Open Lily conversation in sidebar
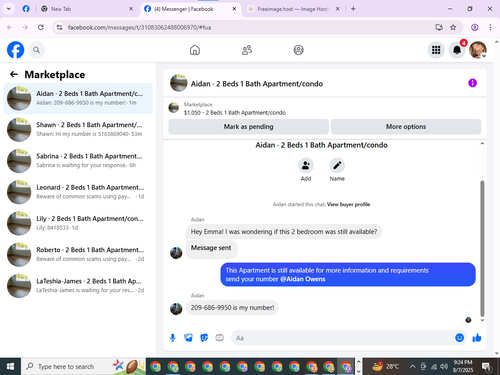This screenshot has width=500, height=375. [x=78, y=223]
